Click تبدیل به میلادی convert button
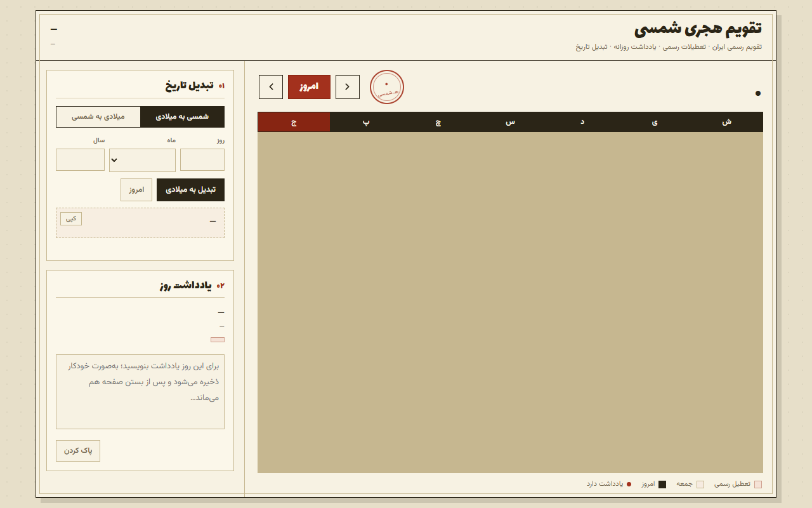The image size is (812, 508). pyautogui.click(x=190, y=190)
